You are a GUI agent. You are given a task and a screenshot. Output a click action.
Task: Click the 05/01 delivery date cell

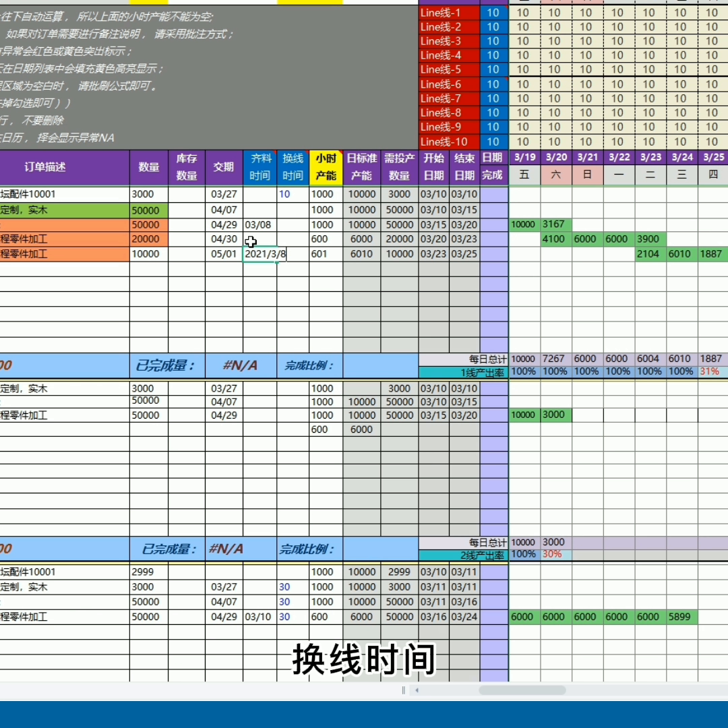click(224, 254)
